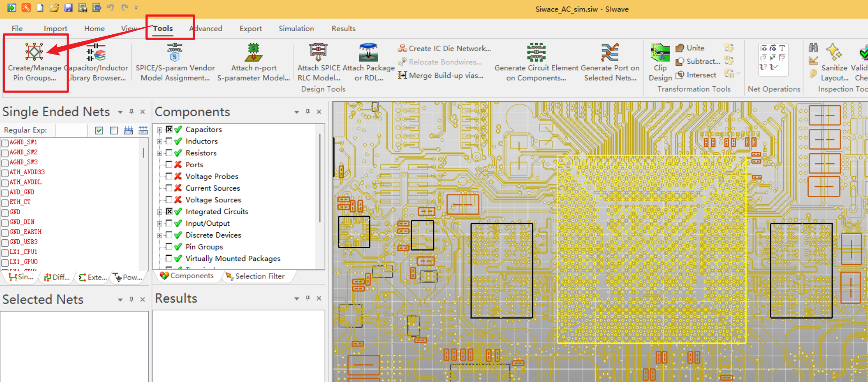Click the Unite shapes icon
This screenshot has width=868, height=382.
[680, 48]
